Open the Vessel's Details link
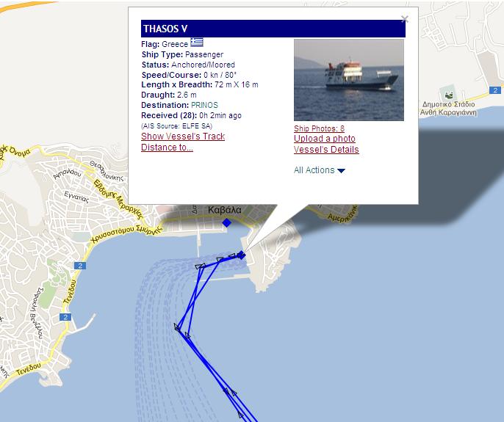This screenshot has height=422, width=504. pyautogui.click(x=326, y=149)
